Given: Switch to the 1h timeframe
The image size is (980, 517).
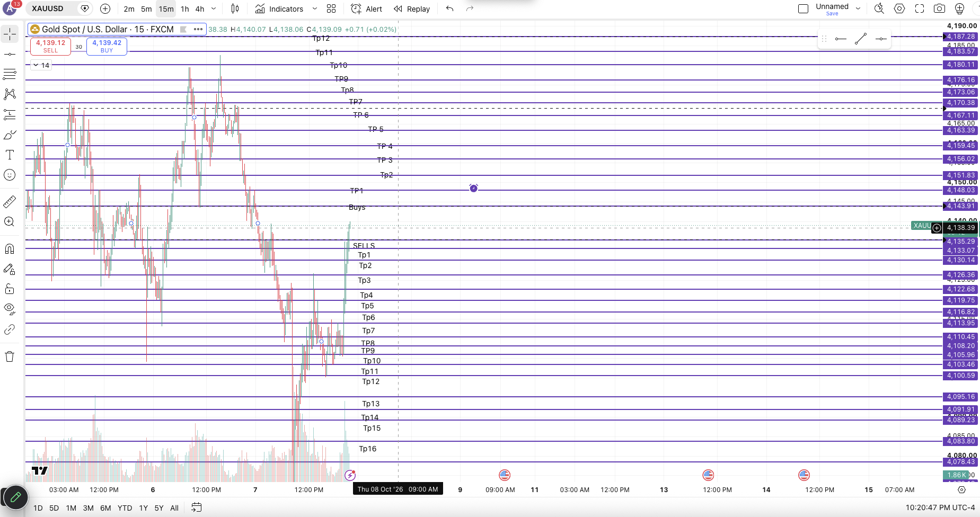Looking at the screenshot, I should pyautogui.click(x=184, y=9).
